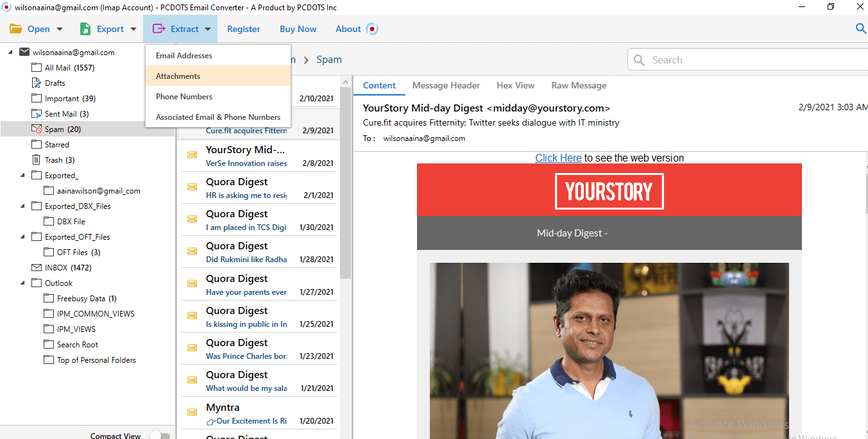
Task: Click envelope icon of Quora Digest 2/1/2021 message
Action: (192, 186)
